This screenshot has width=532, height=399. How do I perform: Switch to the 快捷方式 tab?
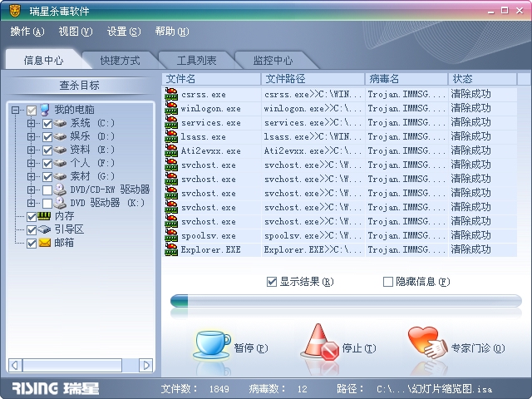pyautogui.click(x=120, y=61)
